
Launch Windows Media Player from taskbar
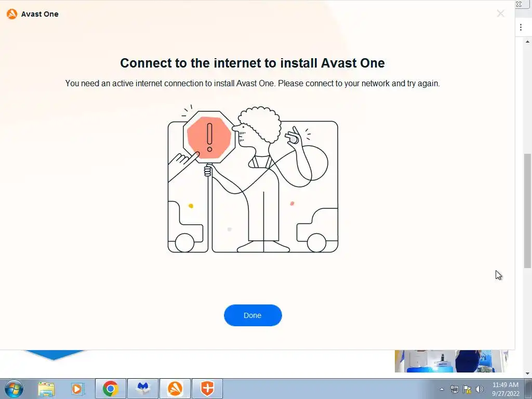pyautogui.click(x=78, y=389)
